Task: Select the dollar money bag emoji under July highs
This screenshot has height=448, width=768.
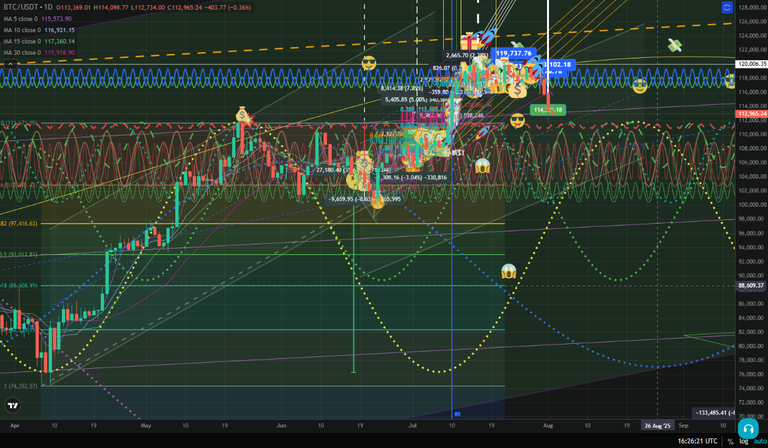Action: coord(517,90)
